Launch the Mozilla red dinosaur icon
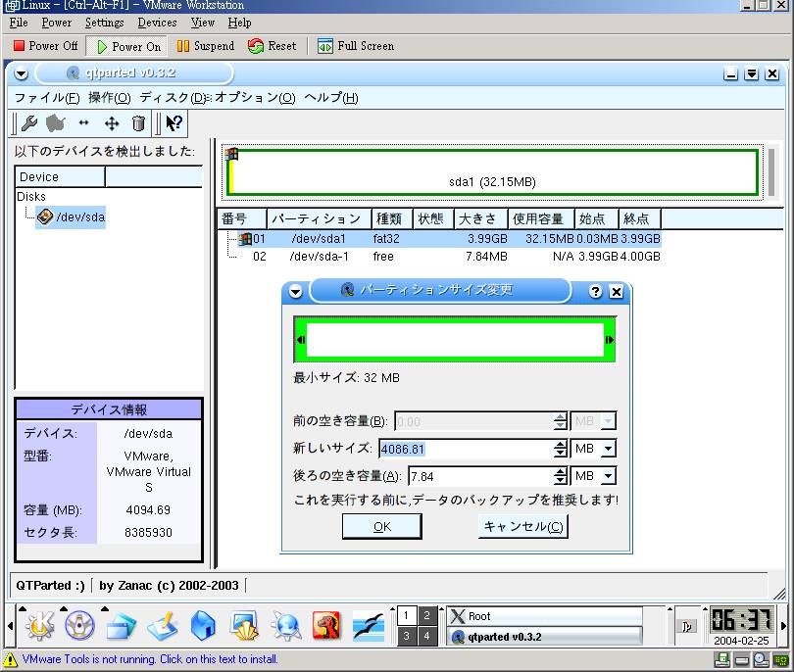 326,625
